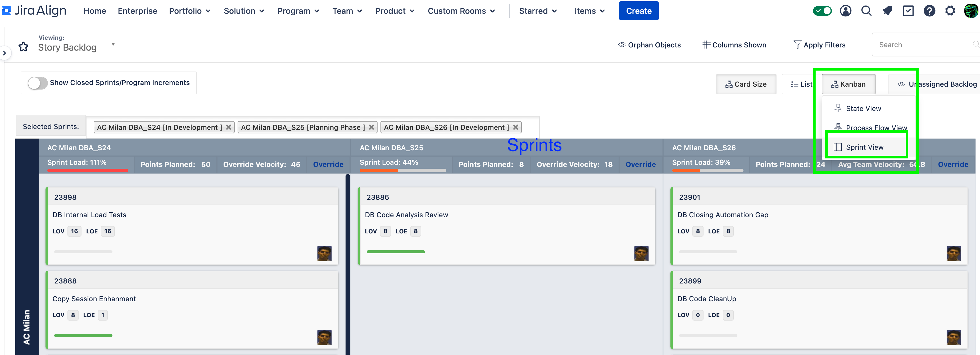
Task: Open administration via the gear icon
Action: (950, 11)
